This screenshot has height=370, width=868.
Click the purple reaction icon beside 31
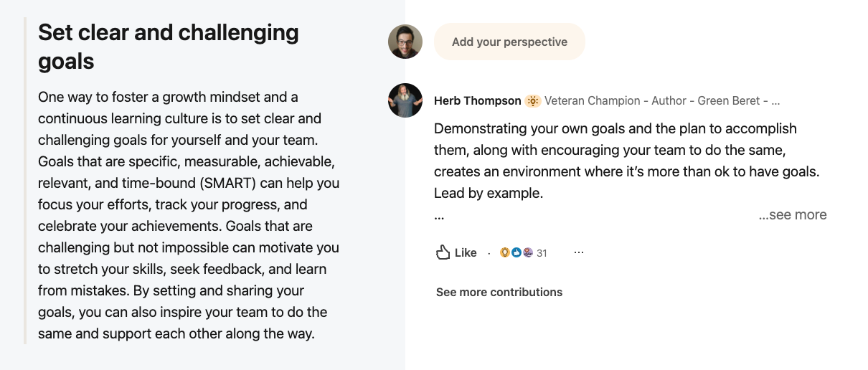[527, 252]
